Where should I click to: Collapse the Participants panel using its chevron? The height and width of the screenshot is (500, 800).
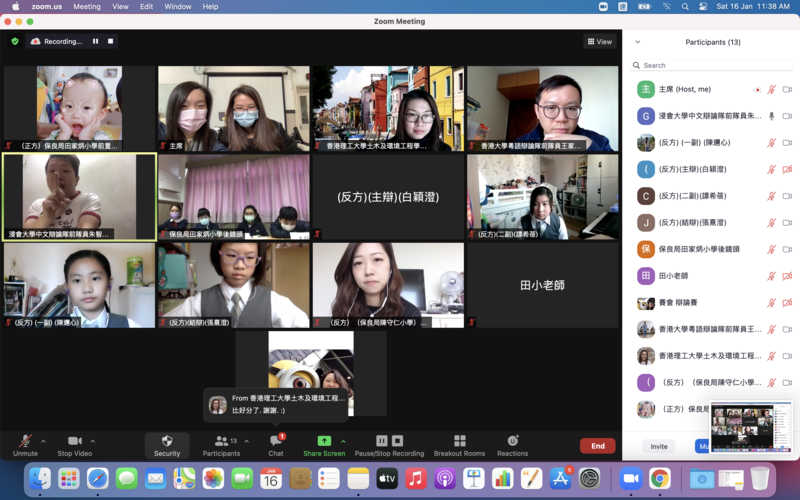pyautogui.click(x=638, y=42)
